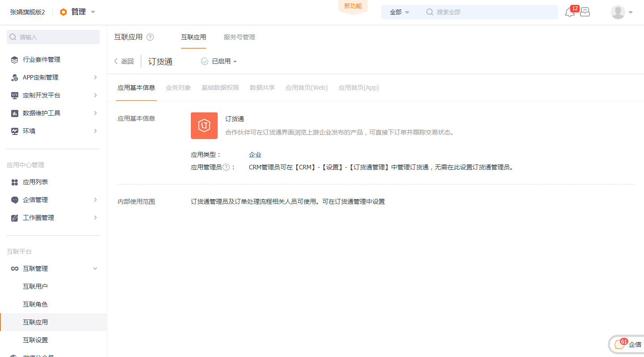The height and width of the screenshot is (357, 644).
Task: Focus the 搜索全部 search field
Action: pyautogui.click(x=490, y=12)
